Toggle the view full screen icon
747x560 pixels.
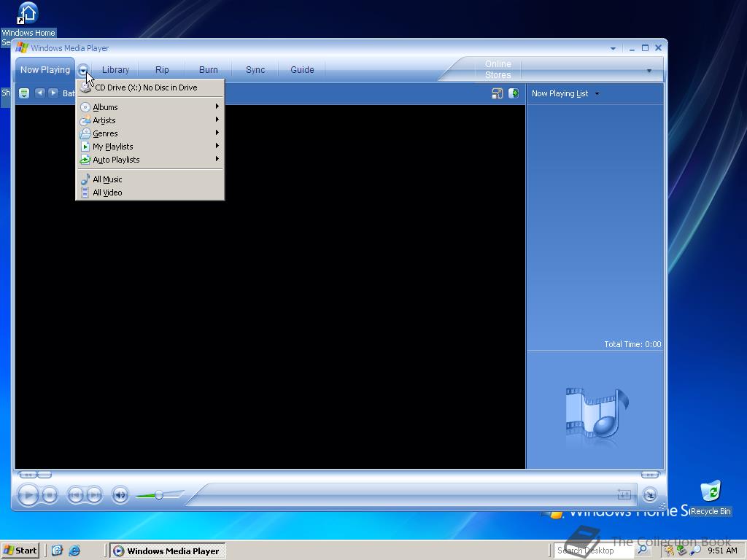[624, 495]
